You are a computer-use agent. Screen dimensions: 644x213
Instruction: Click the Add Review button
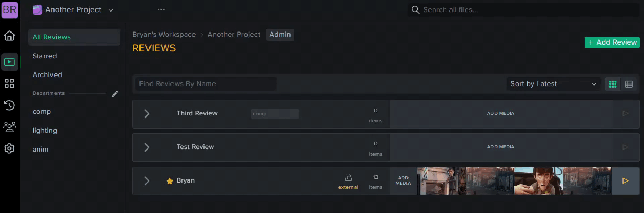(613, 42)
